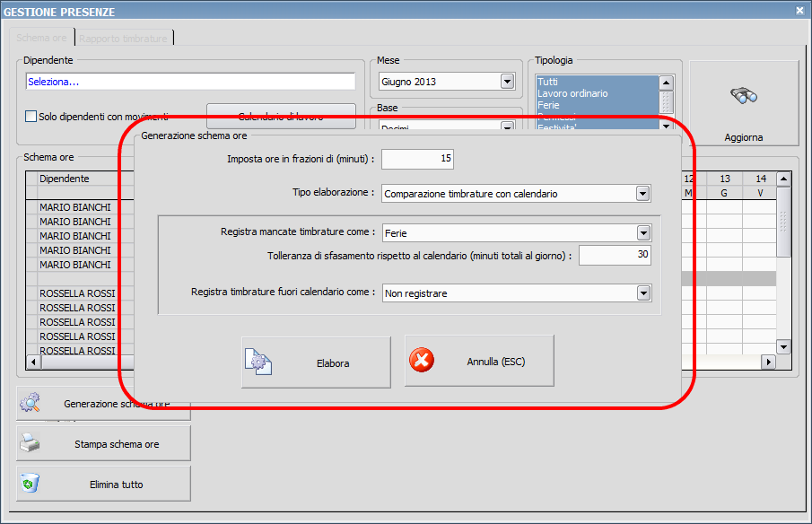This screenshot has height=524, width=812.
Task: Click the binoculars Aggiorna icon
Action: tap(744, 97)
